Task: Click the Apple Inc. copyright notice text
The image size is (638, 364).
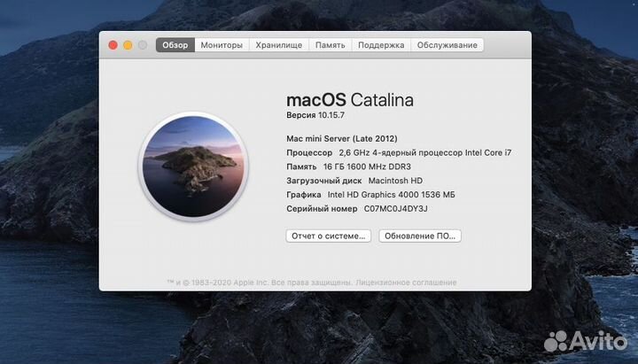Action: [260, 283]
